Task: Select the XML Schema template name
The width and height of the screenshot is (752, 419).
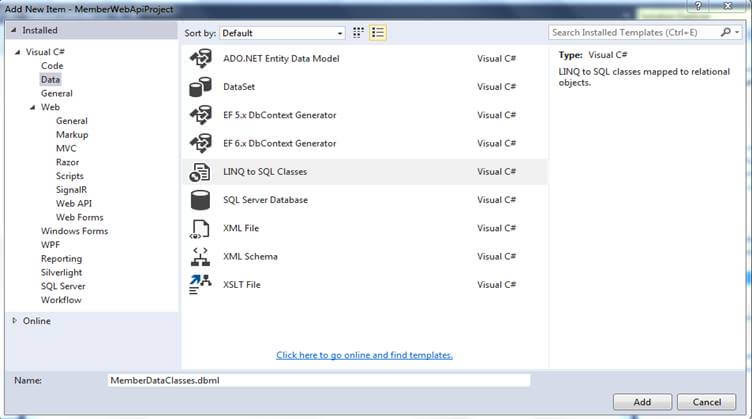Action: coord(250,256)
